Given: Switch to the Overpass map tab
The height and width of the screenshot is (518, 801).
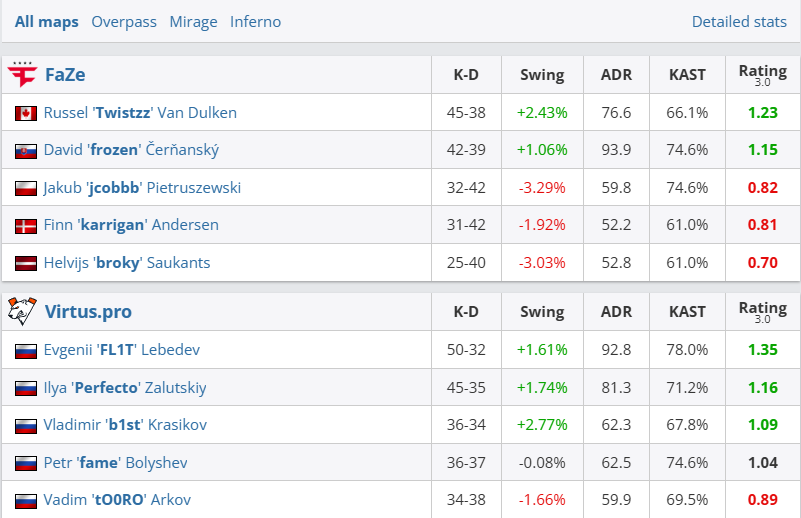Looking at the screenshot, I should tap(124, 21).
